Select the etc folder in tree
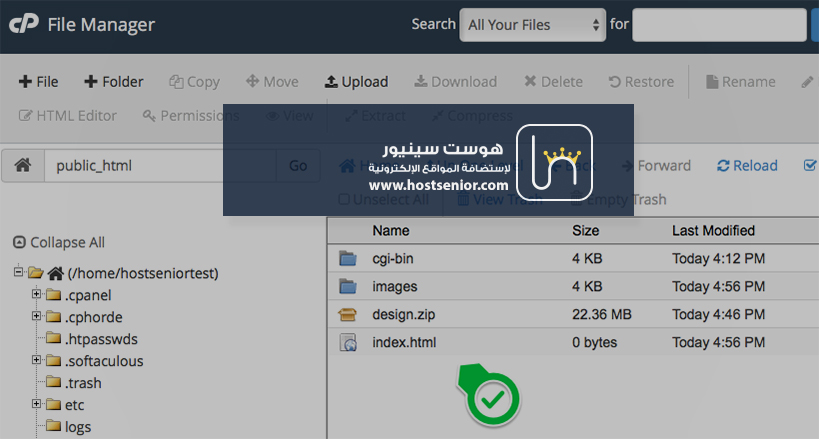The width and height of the screenshot is (819, 439). 74,405
